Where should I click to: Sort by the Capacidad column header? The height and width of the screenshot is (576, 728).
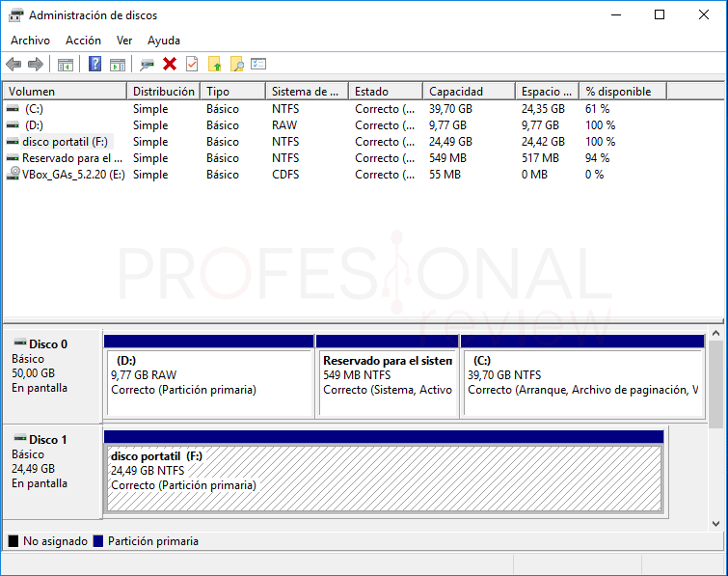469,92
